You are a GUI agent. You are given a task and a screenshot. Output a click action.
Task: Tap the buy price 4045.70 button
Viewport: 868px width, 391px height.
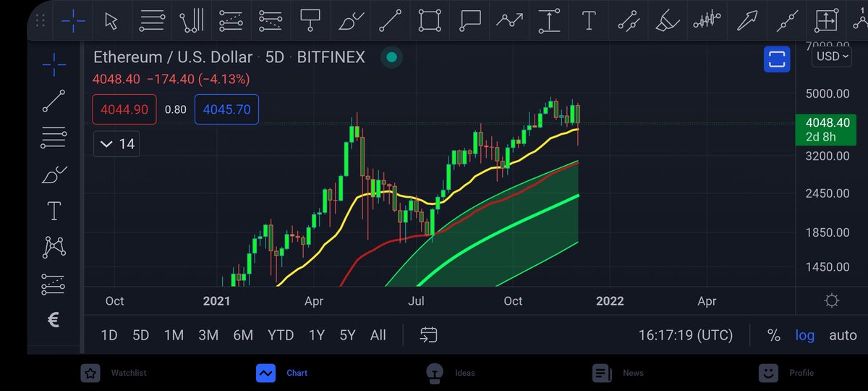coord(226,109)
